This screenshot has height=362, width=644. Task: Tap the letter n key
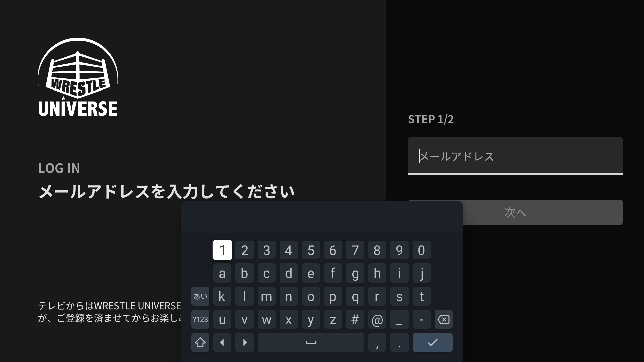point(288,296)
